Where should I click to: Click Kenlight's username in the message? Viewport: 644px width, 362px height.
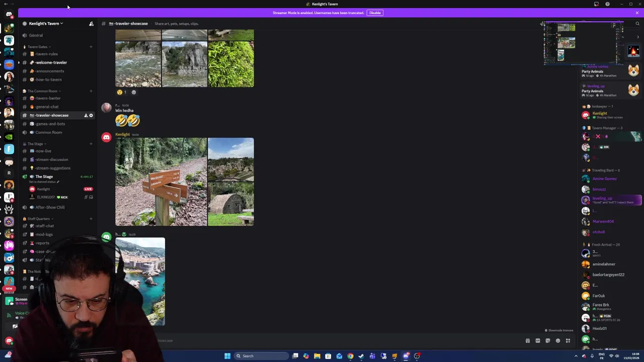122,134
